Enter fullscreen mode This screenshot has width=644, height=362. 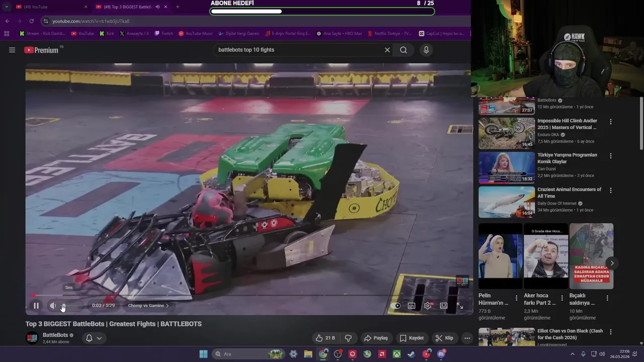pyautogui.click(x=460, y=306)
